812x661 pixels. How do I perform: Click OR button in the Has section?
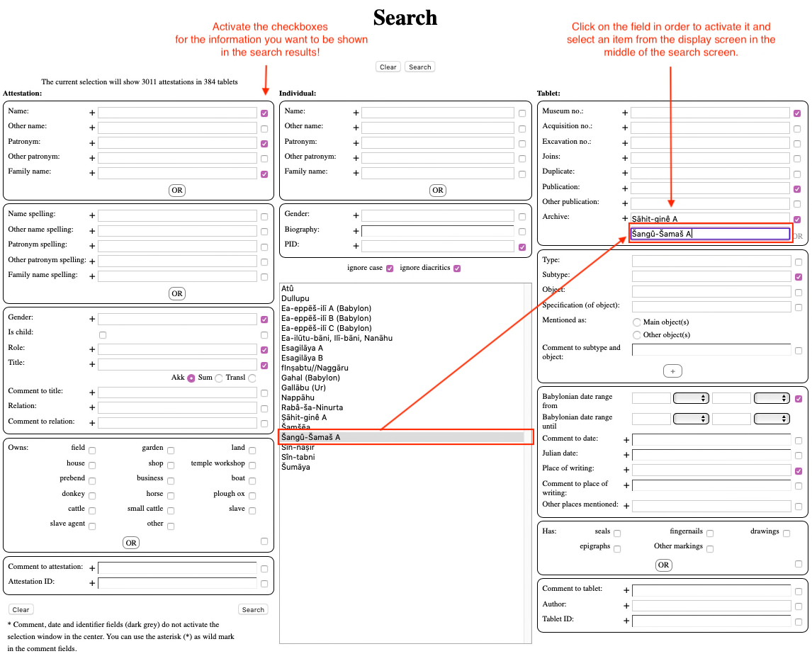pyautogui.click(x=663, y=565)
